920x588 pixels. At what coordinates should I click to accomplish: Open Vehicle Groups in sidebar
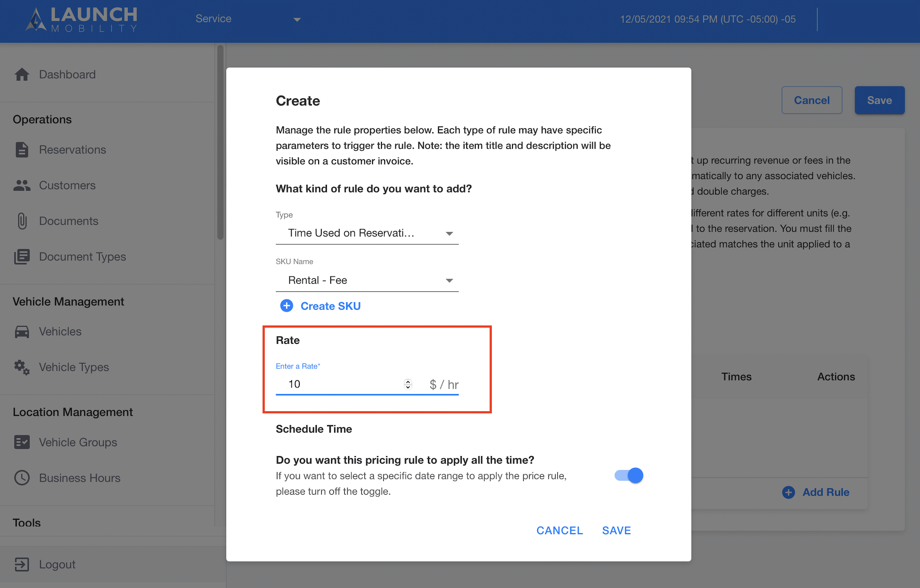click(78, 442)
